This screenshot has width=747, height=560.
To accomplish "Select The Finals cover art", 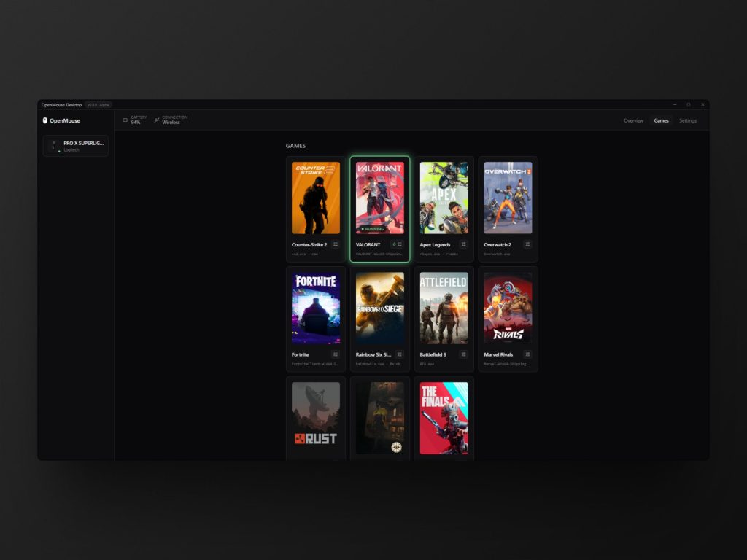I will (444, 418).
